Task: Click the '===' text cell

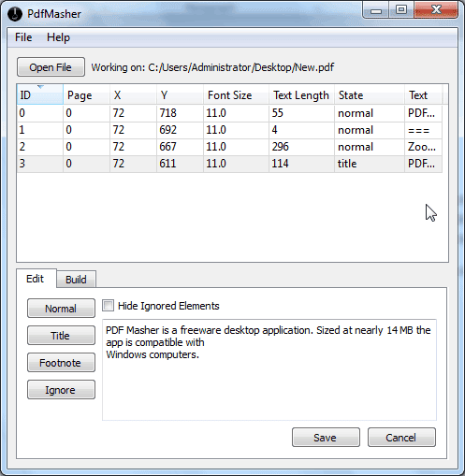Action: pyautogui.click(x=423, y=130)
